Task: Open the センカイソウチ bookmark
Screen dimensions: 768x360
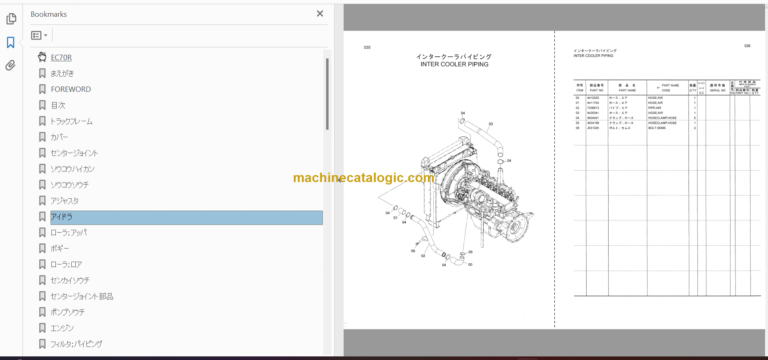Action: 70,280
